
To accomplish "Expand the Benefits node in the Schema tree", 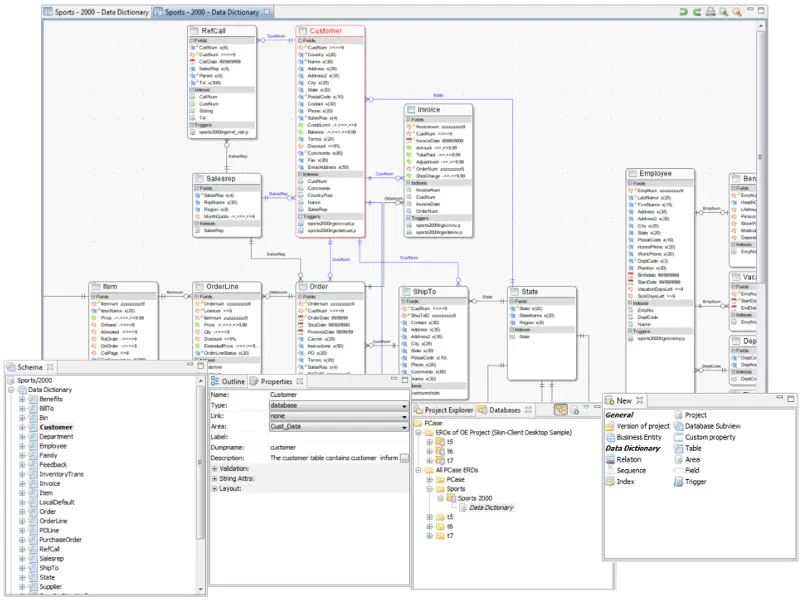I will pos(22,399).
